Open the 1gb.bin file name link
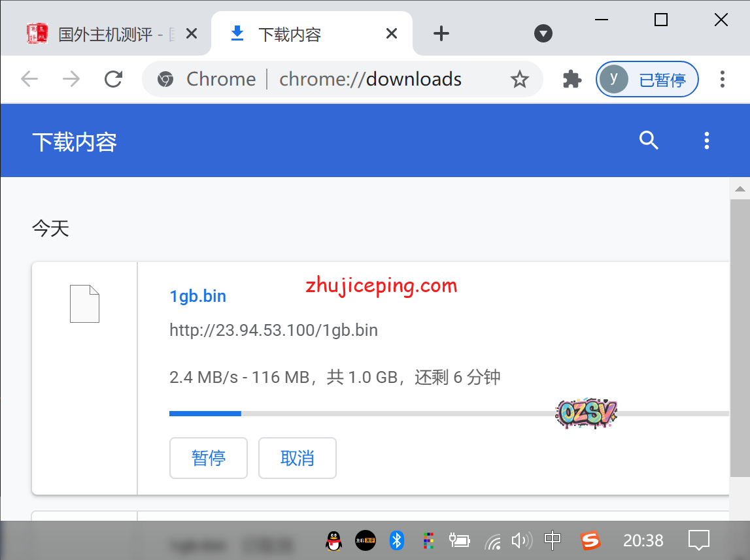 [197, 296]
